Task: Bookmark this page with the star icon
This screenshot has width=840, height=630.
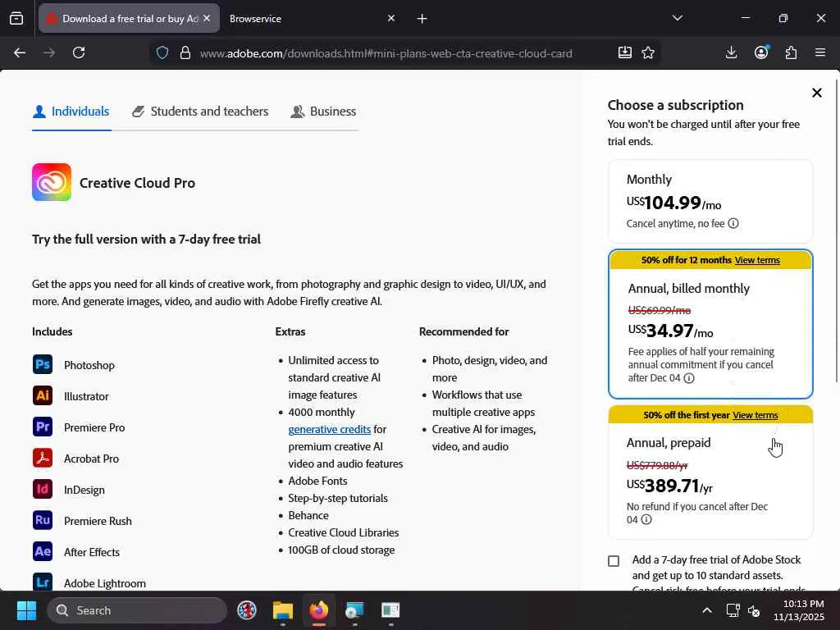Action: [x=648, y=52]
